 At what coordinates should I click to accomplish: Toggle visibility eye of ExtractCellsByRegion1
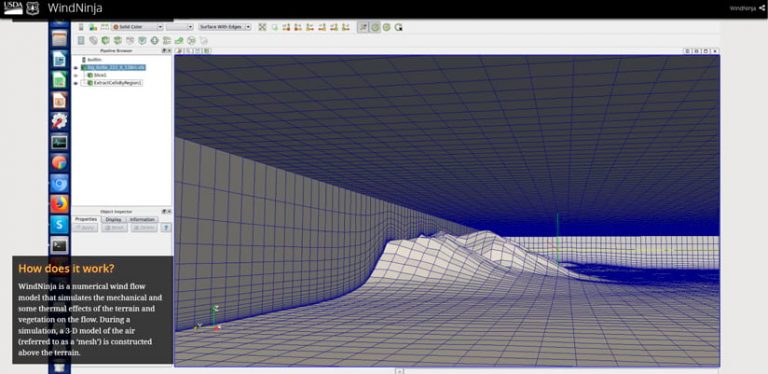click(76, 83)
